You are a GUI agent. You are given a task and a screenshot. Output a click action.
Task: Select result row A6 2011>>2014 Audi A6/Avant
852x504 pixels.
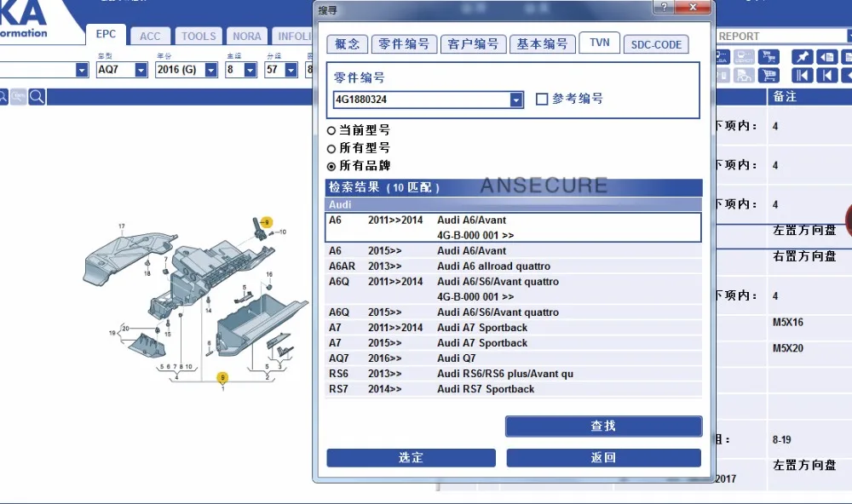click(x=513, y=227)
